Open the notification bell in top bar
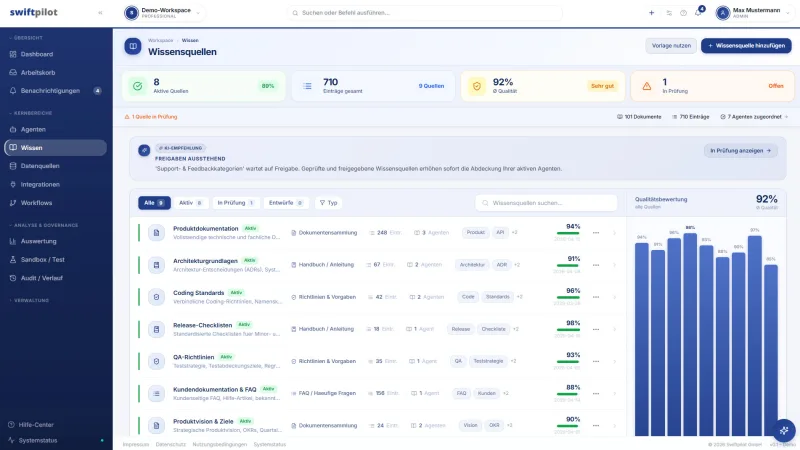800x450 pixels. click(698, 13)
